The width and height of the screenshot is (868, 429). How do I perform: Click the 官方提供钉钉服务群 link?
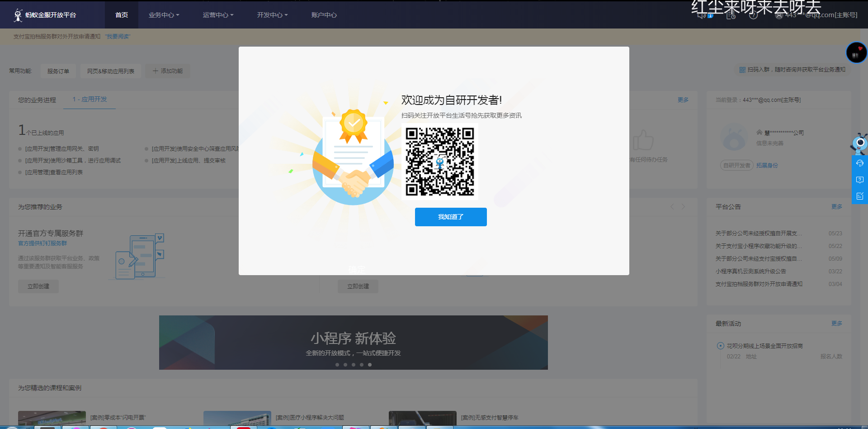click(x=42, y=243)
